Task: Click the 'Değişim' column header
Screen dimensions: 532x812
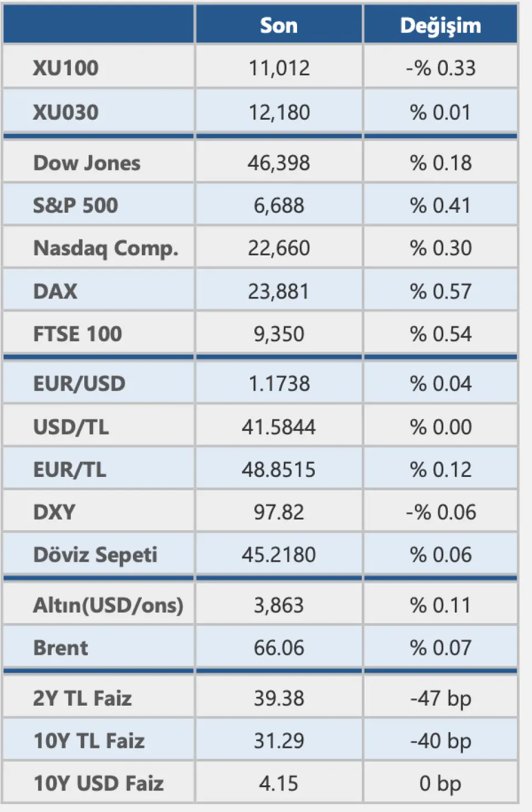Action: point(441,25)
